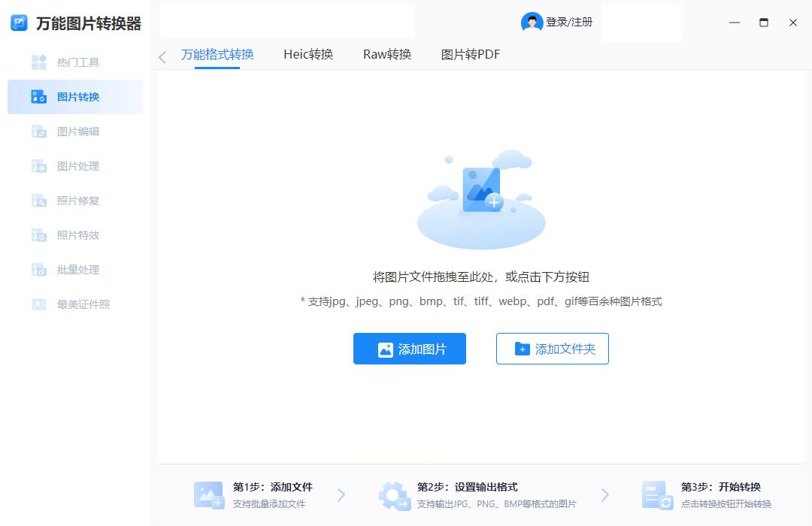Click the 图片处理 sidebar icon
This screenshot has height=526, width=812.
click(39, 166)
